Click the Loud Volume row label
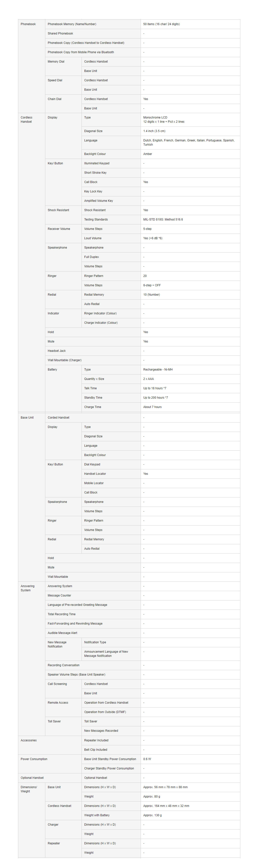Viewport: 266px width, 868px height. (93, 238)
